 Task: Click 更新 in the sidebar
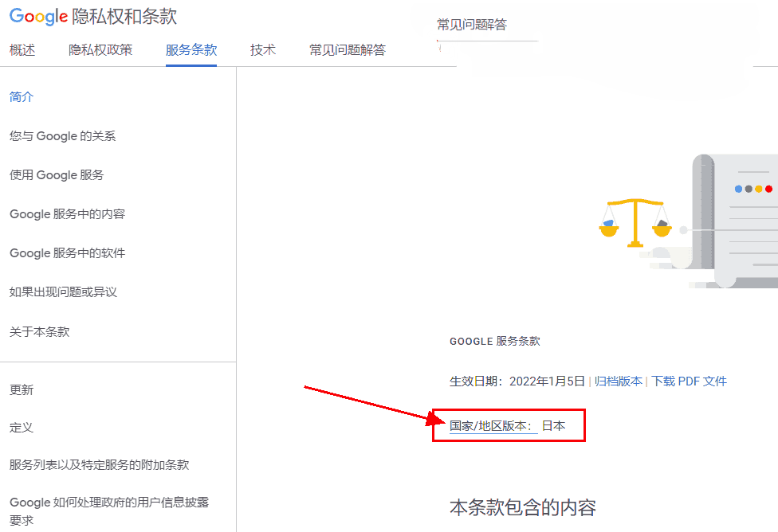click(x=22, y=390)
